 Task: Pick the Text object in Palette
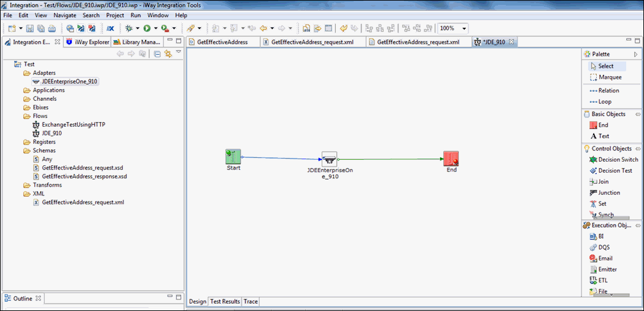pyautogui.click(x=599, y=136)
